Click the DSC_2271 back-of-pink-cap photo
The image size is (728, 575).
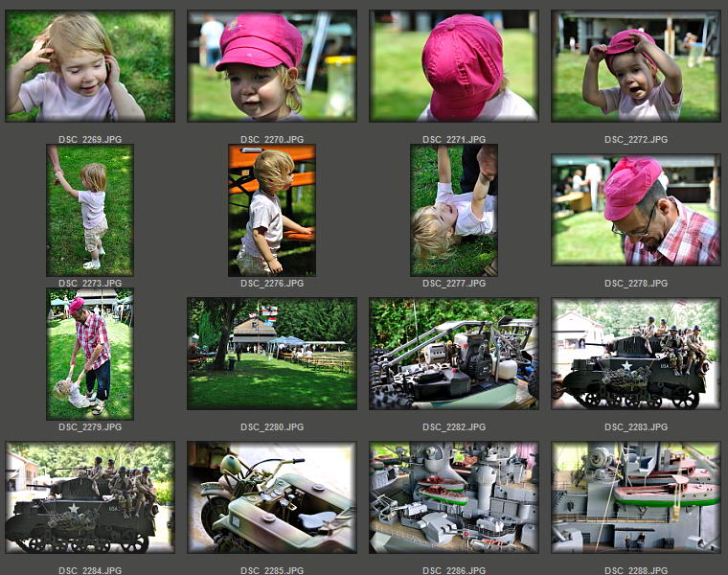click(x=454, y=66)
